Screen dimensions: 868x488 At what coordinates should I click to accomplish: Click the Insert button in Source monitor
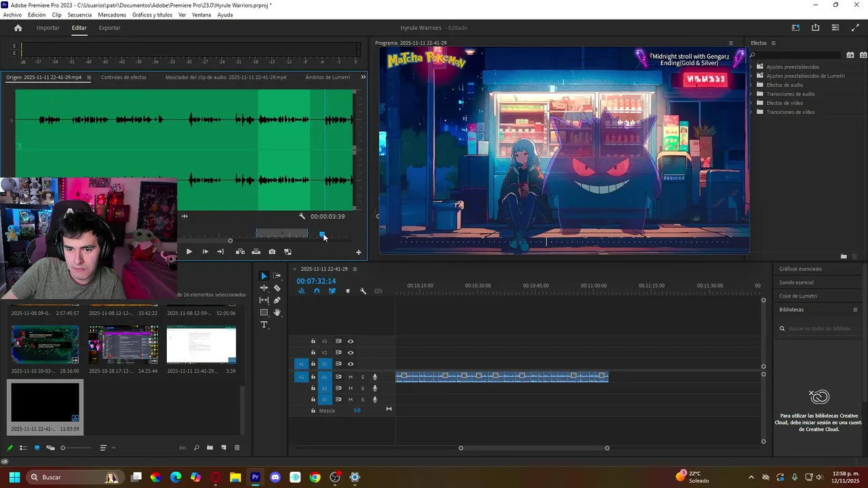[240, 252]
